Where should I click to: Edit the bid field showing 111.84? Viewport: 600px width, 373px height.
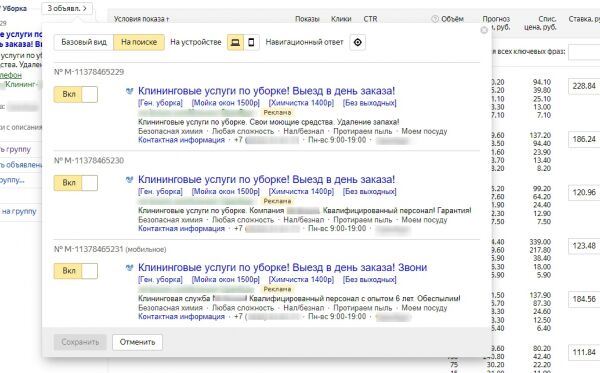pos(584,352)
